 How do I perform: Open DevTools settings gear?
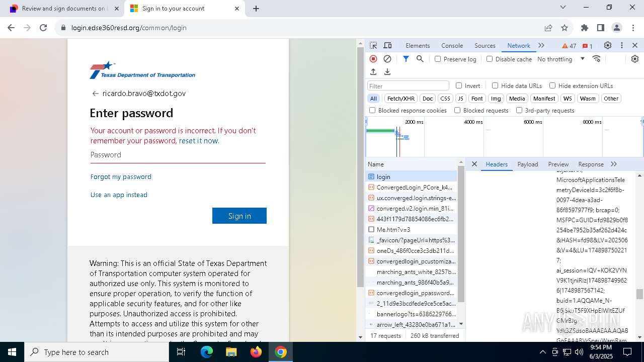608,45
